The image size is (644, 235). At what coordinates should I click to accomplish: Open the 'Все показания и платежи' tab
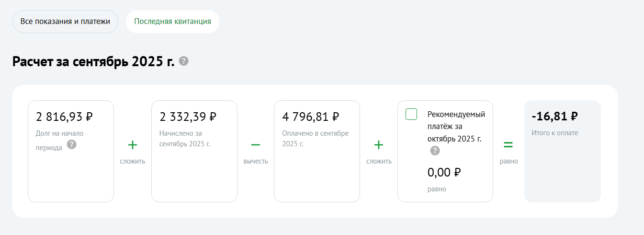(65, 22)
